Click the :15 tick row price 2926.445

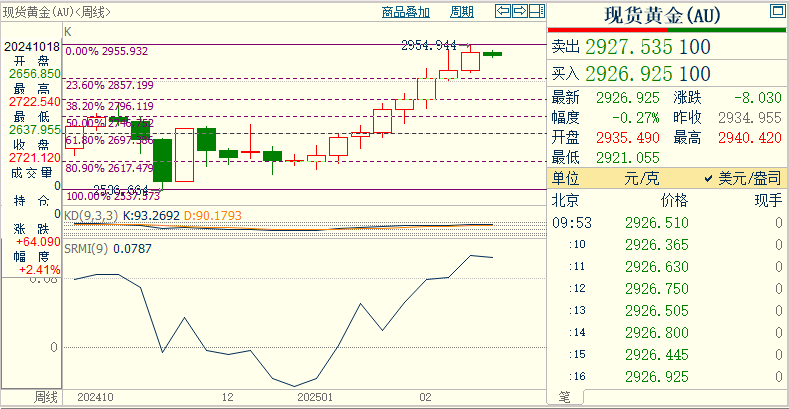(x=657, y=355)
